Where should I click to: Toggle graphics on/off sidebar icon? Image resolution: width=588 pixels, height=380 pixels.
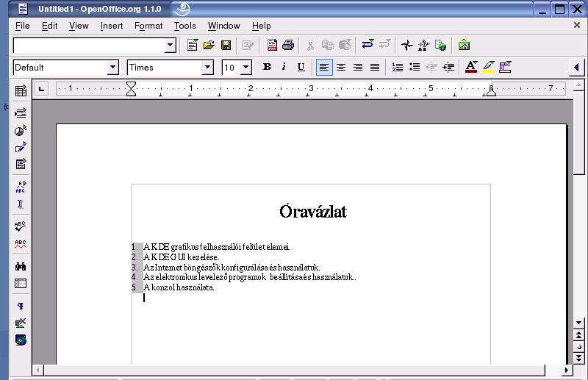tap(21, 323)
